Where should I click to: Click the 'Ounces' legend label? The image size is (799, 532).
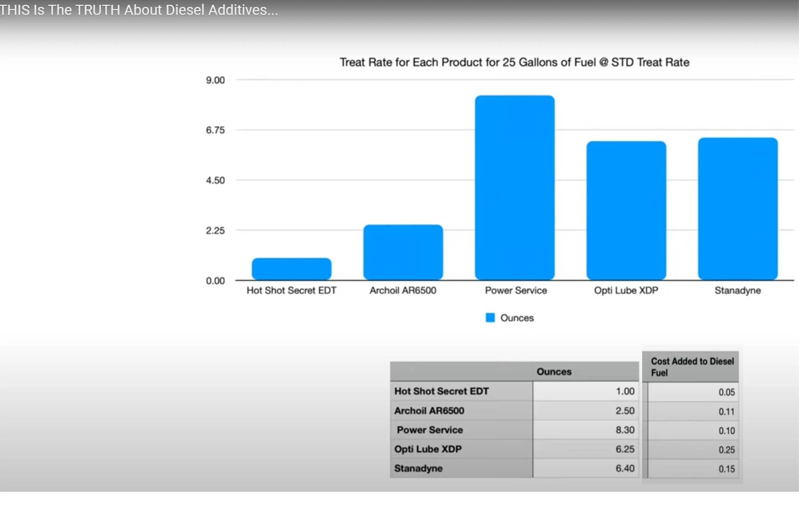tap(517, 318)
